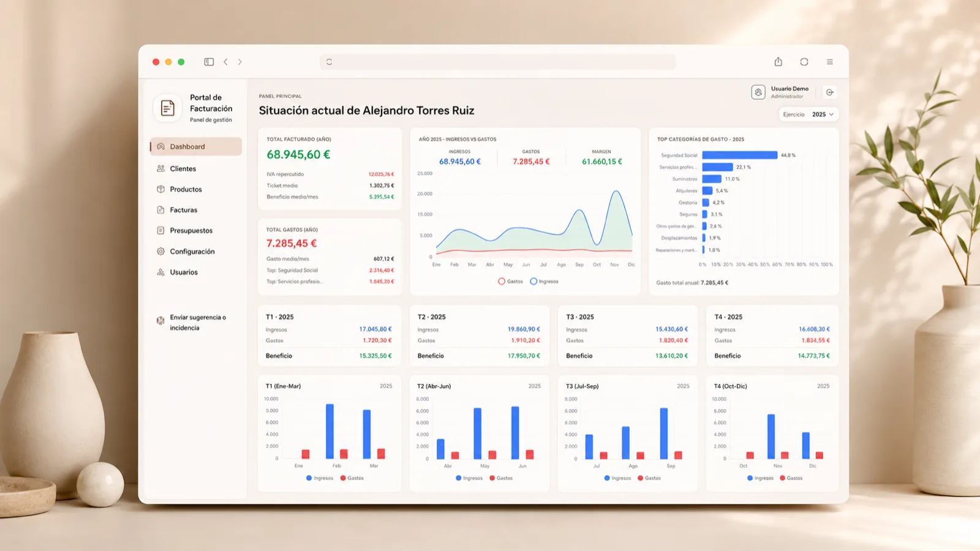Click Enviar sugerencia o incidencia link
Screen dimensions: 980x551
[x=198, y=323]
